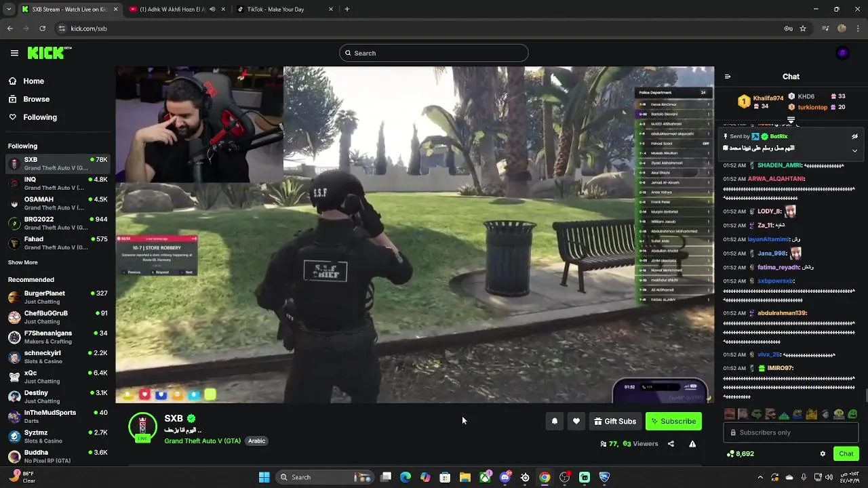This screenshot has height=488, width=868.
Task: Click the green Chat send button
Action: [846, 453]
